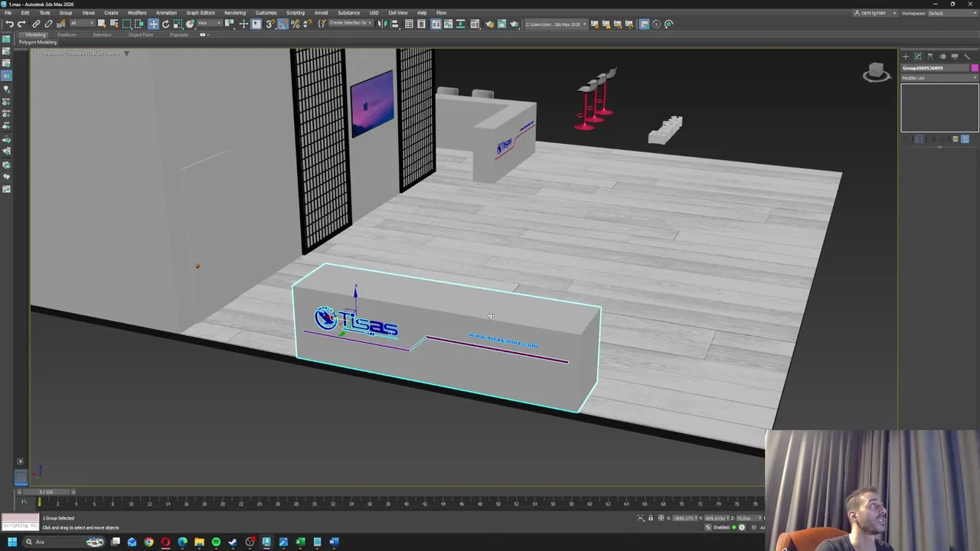Activate the Select and Rotate tool
The height and width of the screenshot is (551, 980).
[x=165, y=24]
